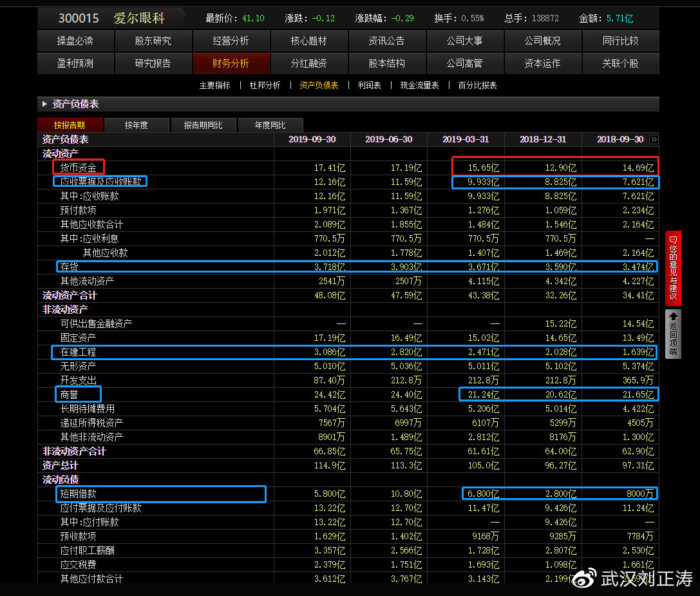Click the 返回顶端 back-to-top button
Image resolution: width=700 pixels, height=596 pixels.
point(673,334)
